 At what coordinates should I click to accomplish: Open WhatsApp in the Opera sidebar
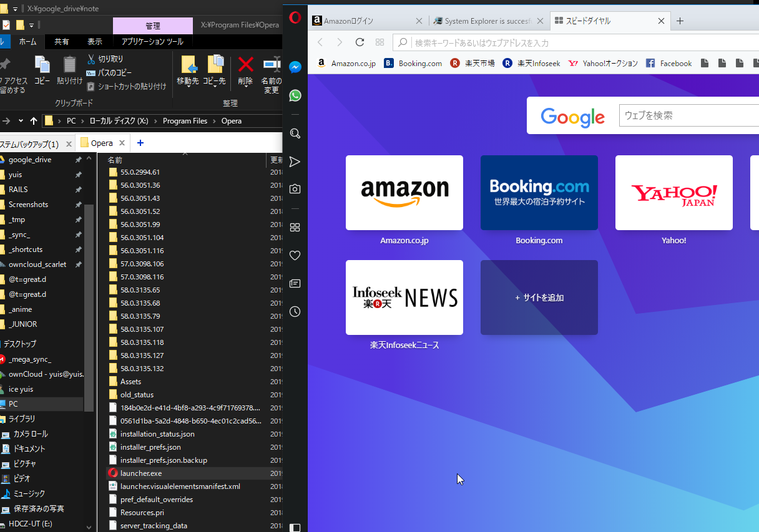[295, 95]
